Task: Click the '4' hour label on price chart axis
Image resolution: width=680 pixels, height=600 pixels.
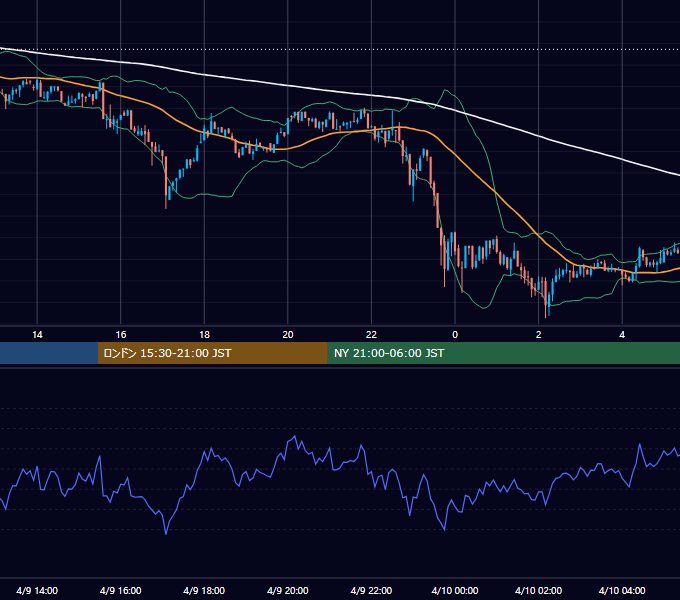Action: [622, 335]
